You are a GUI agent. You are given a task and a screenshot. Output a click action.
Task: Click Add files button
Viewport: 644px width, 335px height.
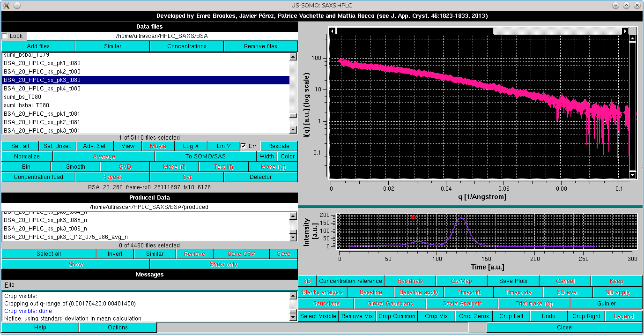click(x=38, y=46)
